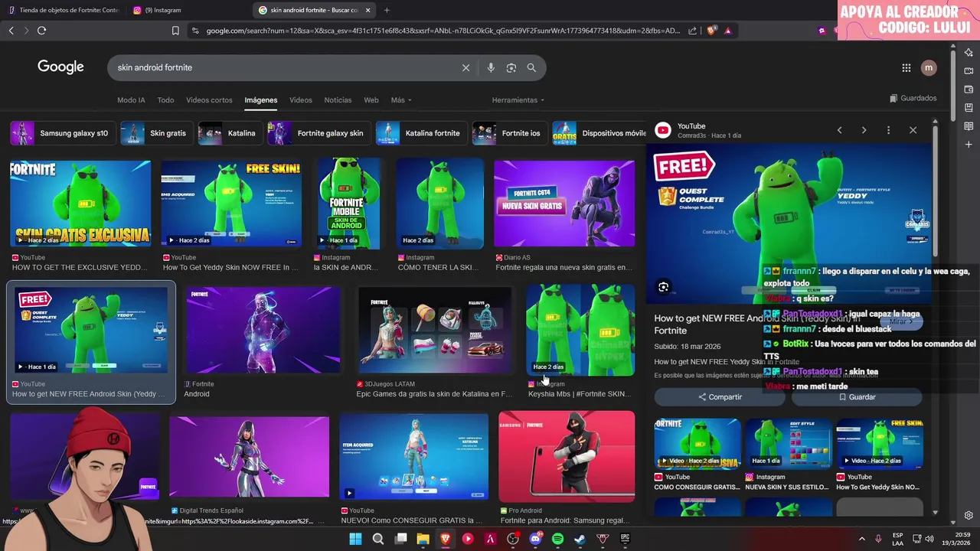Open the Fortnite 'Android' galaxy skin thumbnail

coord(263,331)
